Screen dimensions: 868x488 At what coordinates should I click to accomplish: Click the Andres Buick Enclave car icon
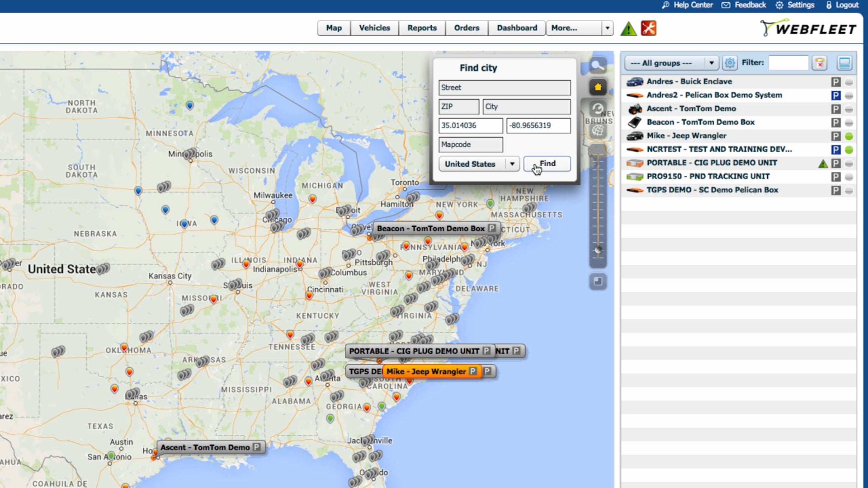pos(635,82)
